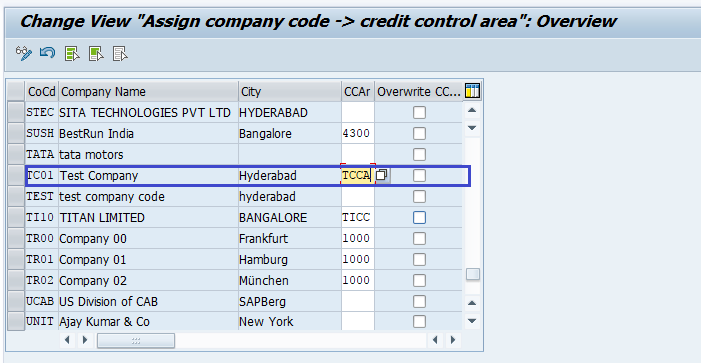Click the Undo Change arrow icon

tap(47, 53)
